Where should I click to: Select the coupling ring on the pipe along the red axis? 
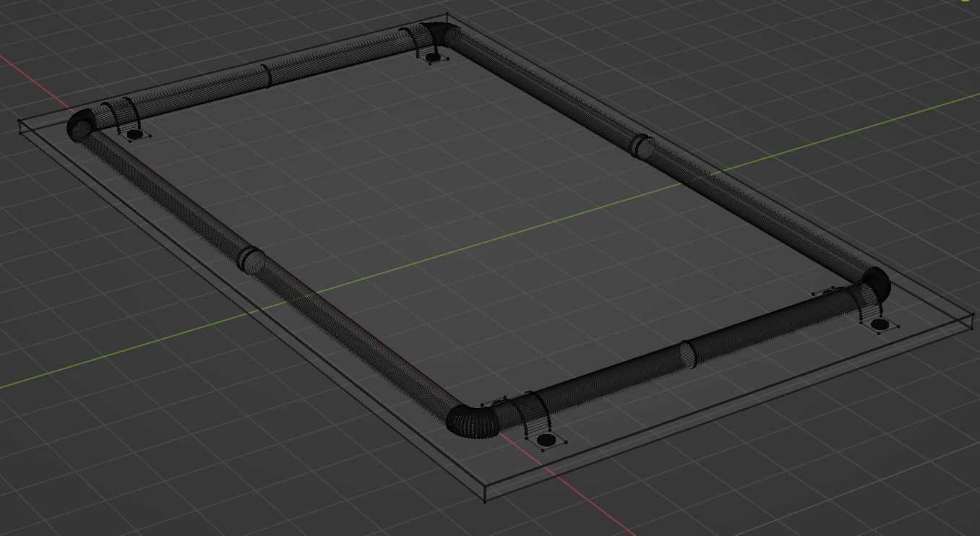tap(252, 260)
